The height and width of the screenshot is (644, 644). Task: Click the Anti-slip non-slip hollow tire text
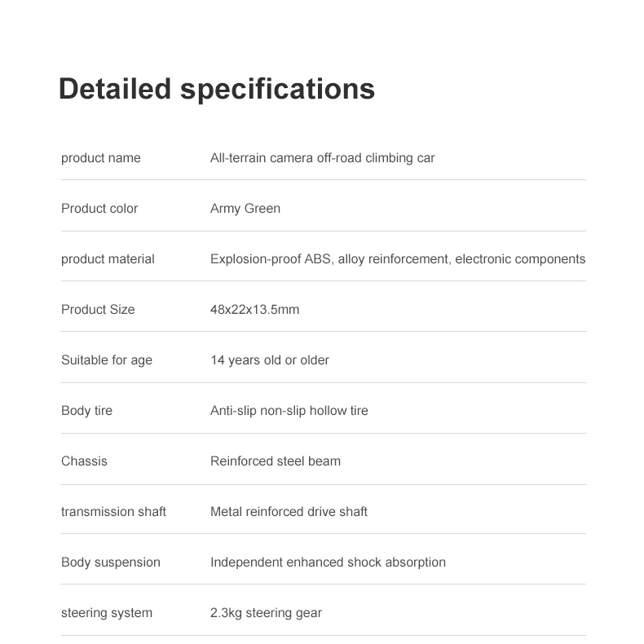(289, 411)
